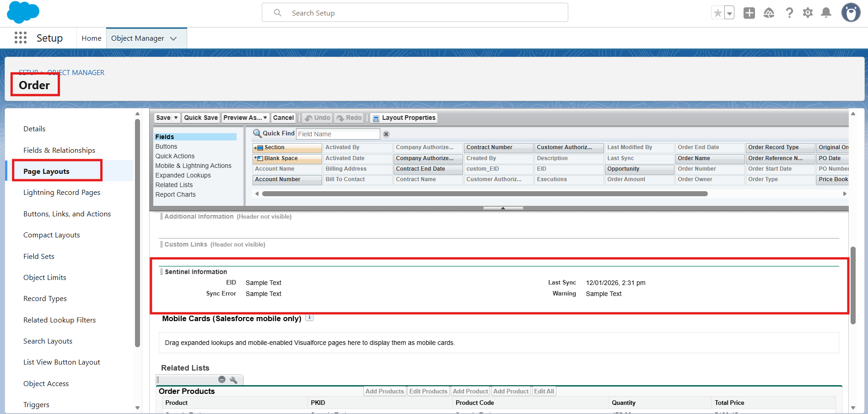
Task: Open the Help question mark icon
Action: pyautogui.click(x=789, y=13)
